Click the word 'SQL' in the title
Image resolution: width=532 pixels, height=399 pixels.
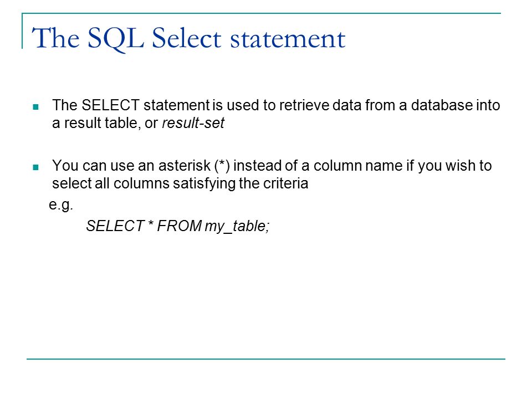(116, 38)
